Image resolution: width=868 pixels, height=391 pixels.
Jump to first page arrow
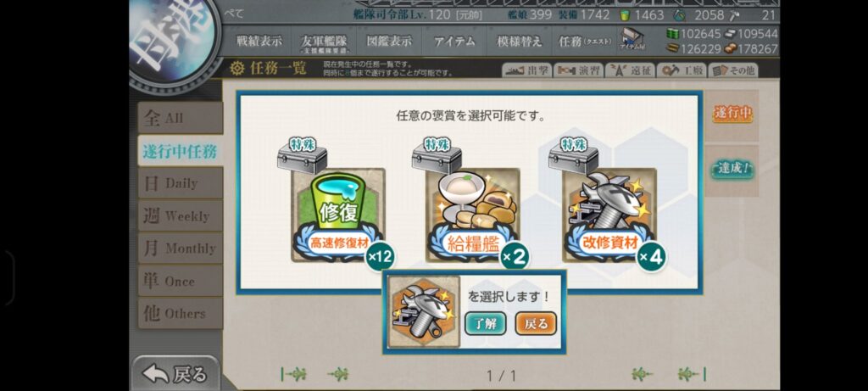(x=293, y=374)
